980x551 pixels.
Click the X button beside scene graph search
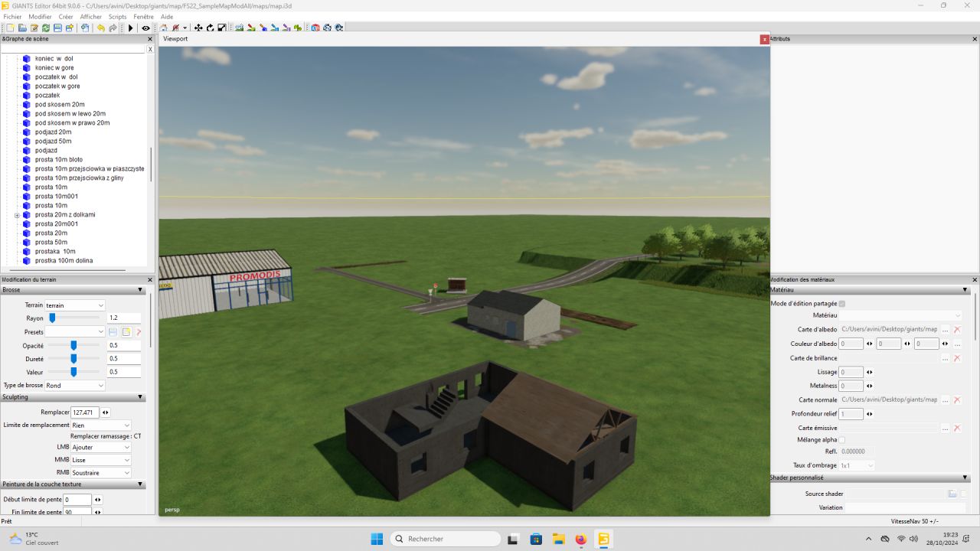[x=150, y=49]
